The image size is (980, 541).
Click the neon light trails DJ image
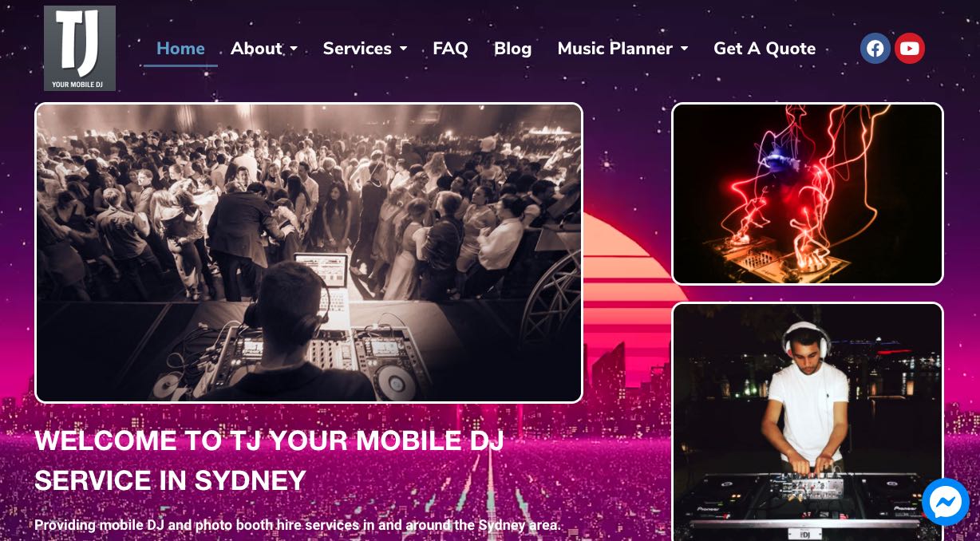coord(808,194)
